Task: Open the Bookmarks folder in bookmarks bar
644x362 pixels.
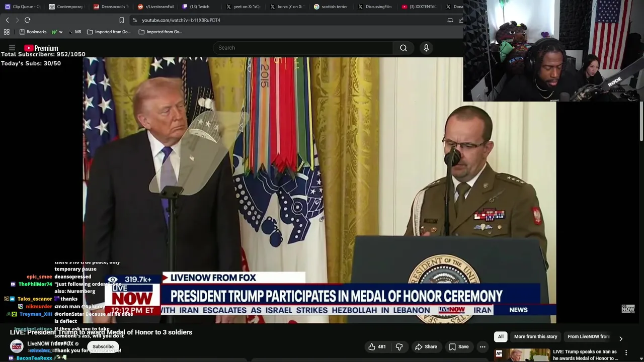Action: [x=33, y=32]
